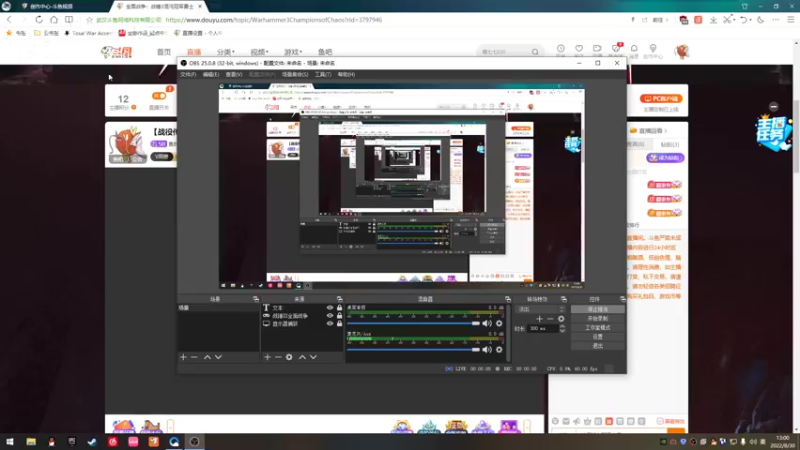Toggle visibility of the display capture source

pos(330,323)
